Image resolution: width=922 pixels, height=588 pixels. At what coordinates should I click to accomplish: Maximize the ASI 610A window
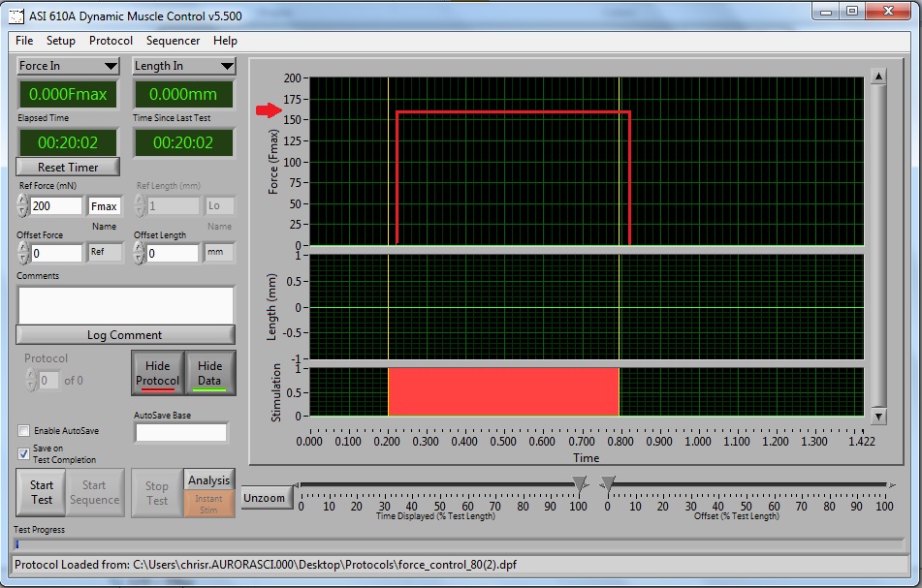(x=852, y=12)
